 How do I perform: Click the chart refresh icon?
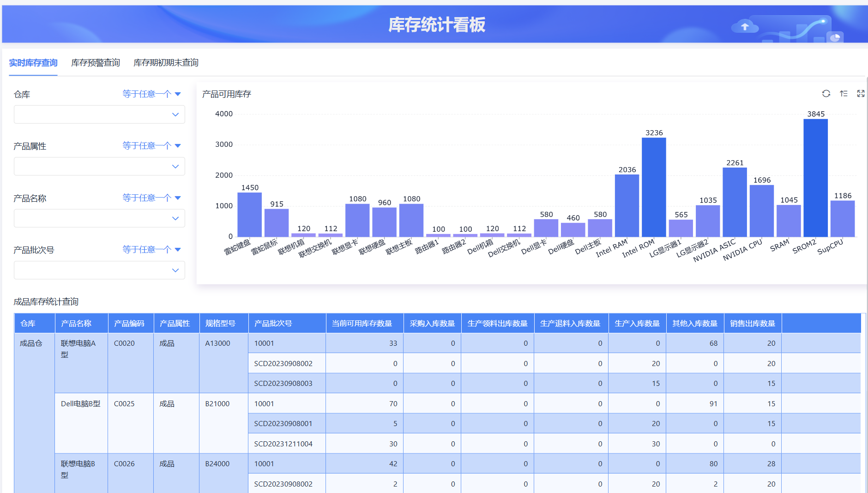(826, 94)
